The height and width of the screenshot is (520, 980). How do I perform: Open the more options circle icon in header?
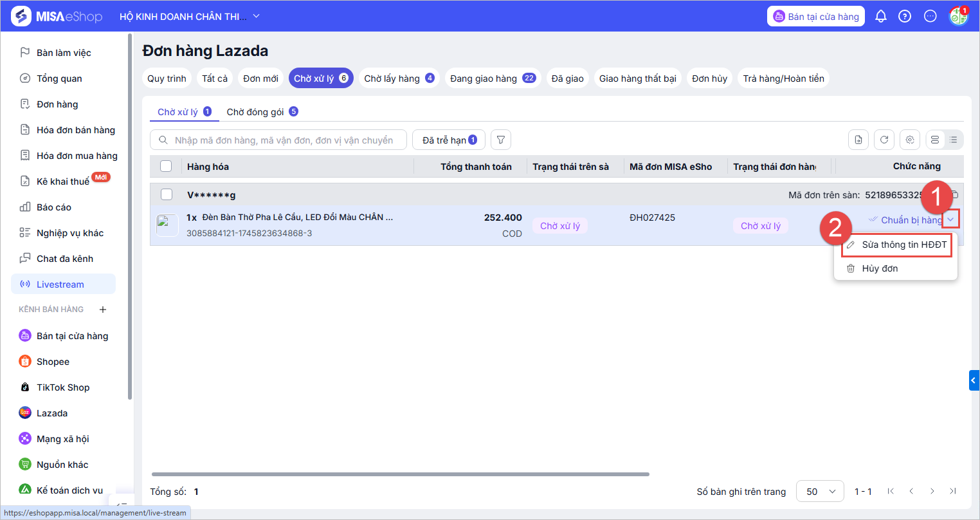tap(930, 16)
